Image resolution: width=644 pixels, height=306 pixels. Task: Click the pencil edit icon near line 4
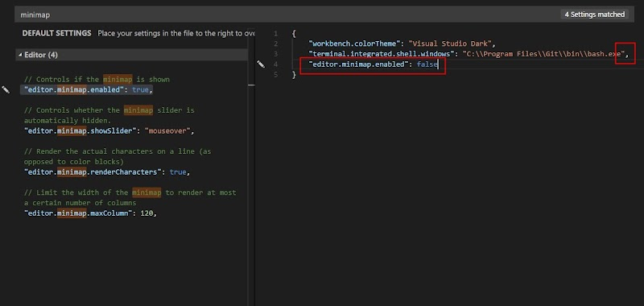(x=261, y=64)
